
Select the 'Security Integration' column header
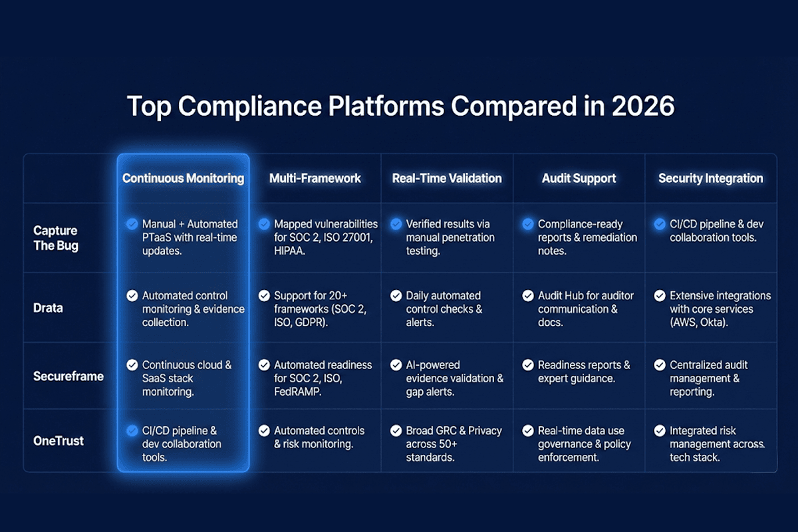(711, 178)
